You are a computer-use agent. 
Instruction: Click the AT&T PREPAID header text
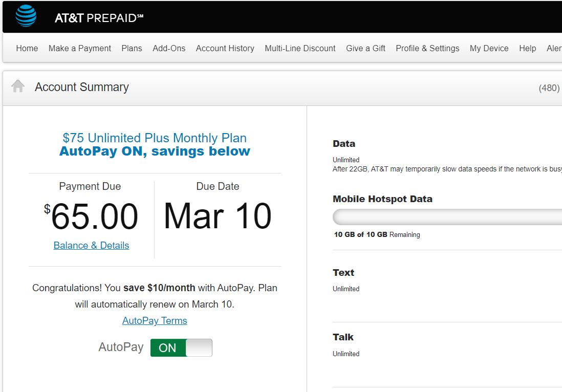coord(99,18)
